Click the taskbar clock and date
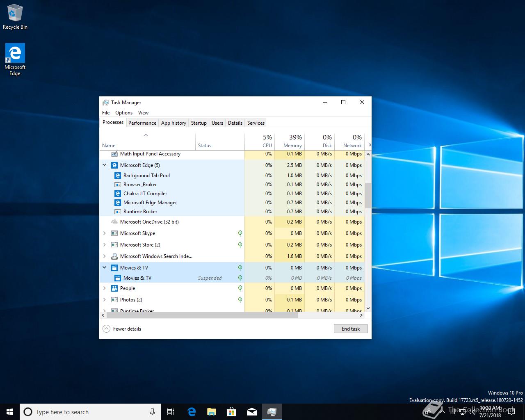525x420 pixels. point(490,412)
